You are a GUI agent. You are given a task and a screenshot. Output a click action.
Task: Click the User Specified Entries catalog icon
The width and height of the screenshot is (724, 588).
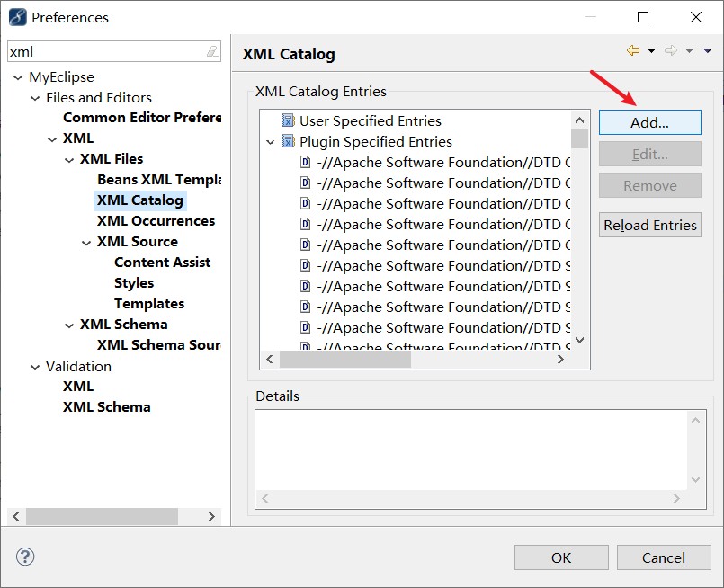click(288, 120)
